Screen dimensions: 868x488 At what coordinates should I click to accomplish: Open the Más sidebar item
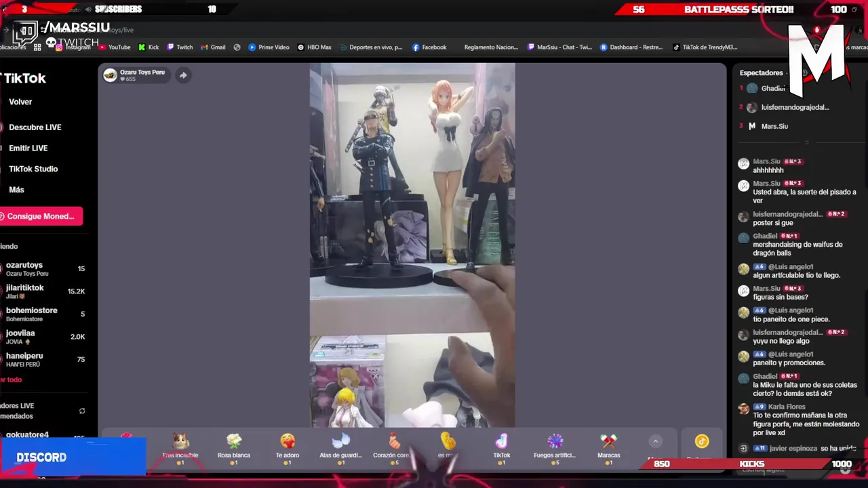[x=16, y=190]
